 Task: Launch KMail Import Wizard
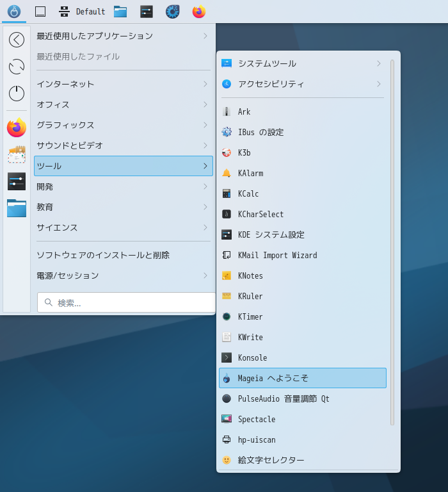[x=303, y=255]
